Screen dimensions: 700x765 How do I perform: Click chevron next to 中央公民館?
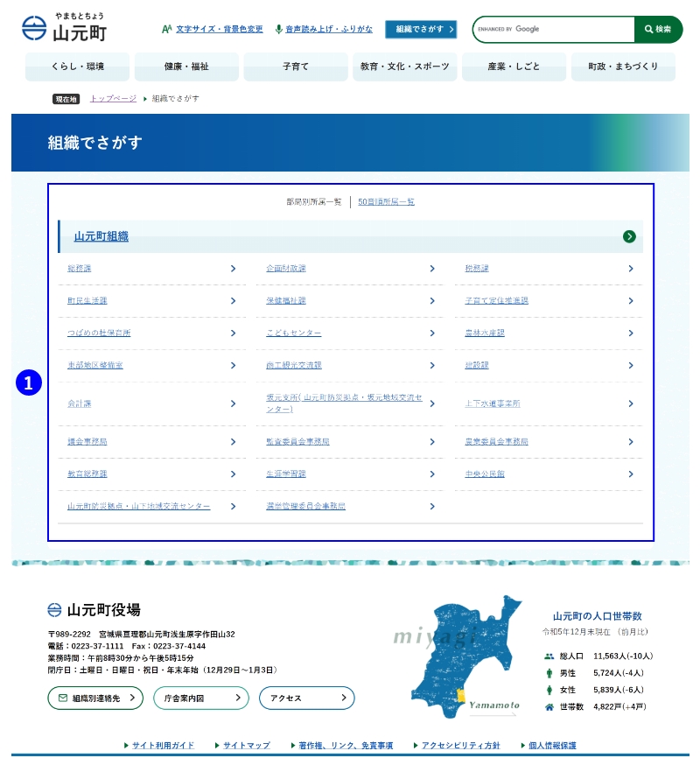631,474
